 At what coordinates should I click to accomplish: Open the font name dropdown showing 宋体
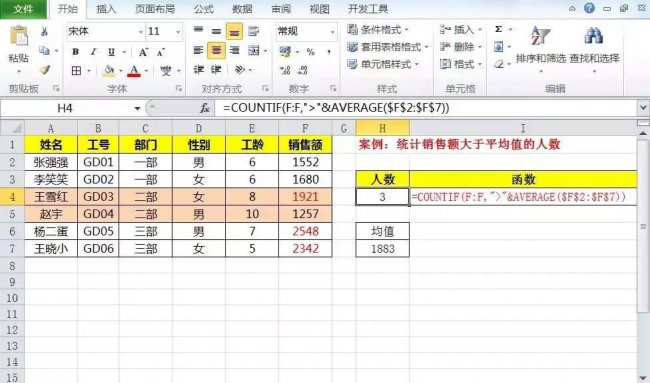(141, 32)
